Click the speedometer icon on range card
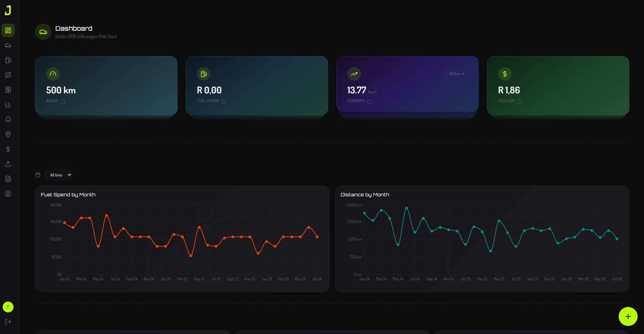Viewport: 644px width, 334px height. click(53, 74)
